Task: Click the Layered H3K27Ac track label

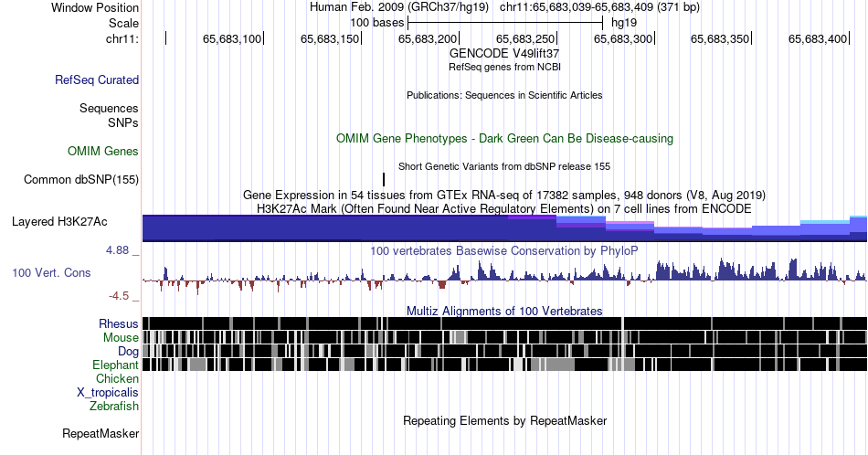Action: pos(59,221)
